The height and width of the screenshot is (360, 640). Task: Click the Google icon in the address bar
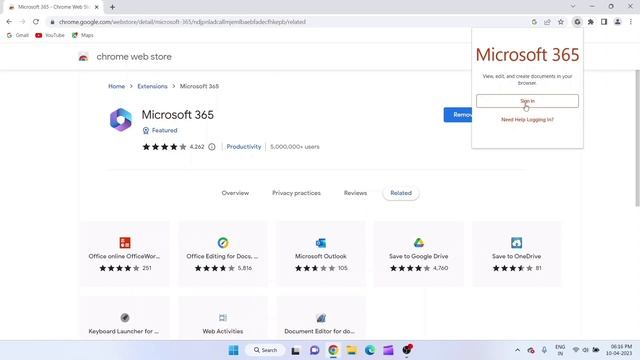(534, 22)
